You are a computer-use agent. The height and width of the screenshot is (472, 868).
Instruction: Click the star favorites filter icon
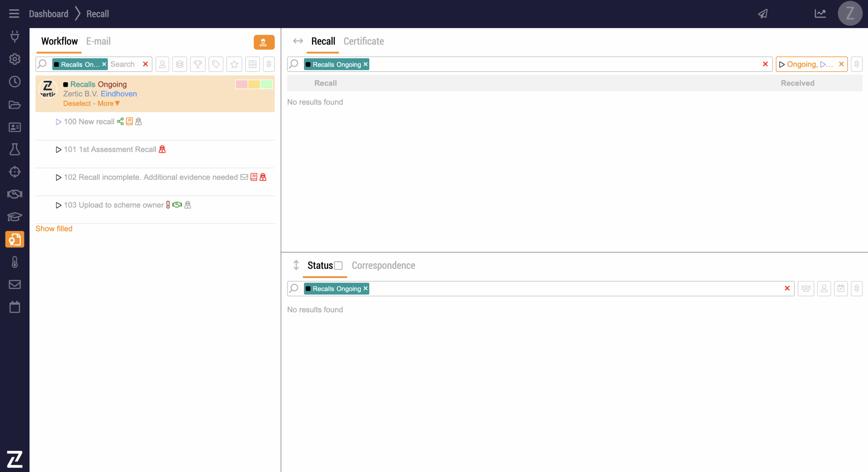234,64
